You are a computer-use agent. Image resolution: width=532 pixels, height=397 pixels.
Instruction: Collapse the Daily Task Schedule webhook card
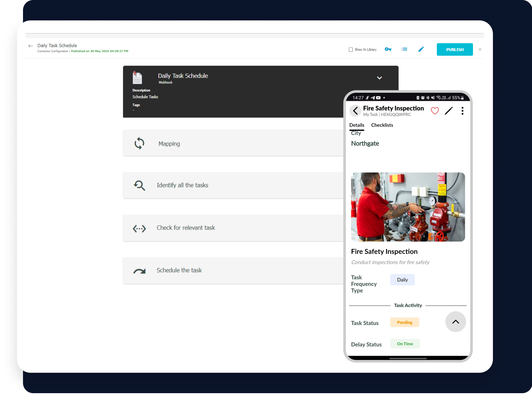click(x=379, y=78)
